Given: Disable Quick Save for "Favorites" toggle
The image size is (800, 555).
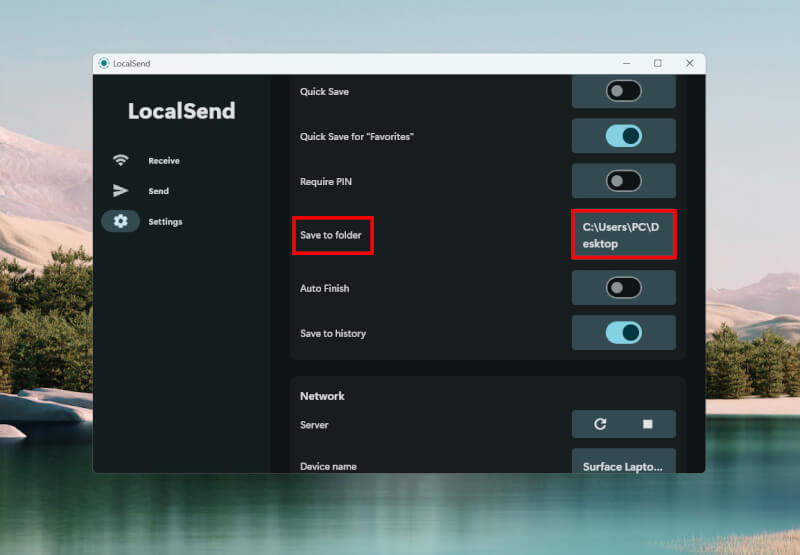Looking at the screenshot, I should click(623, 136).
